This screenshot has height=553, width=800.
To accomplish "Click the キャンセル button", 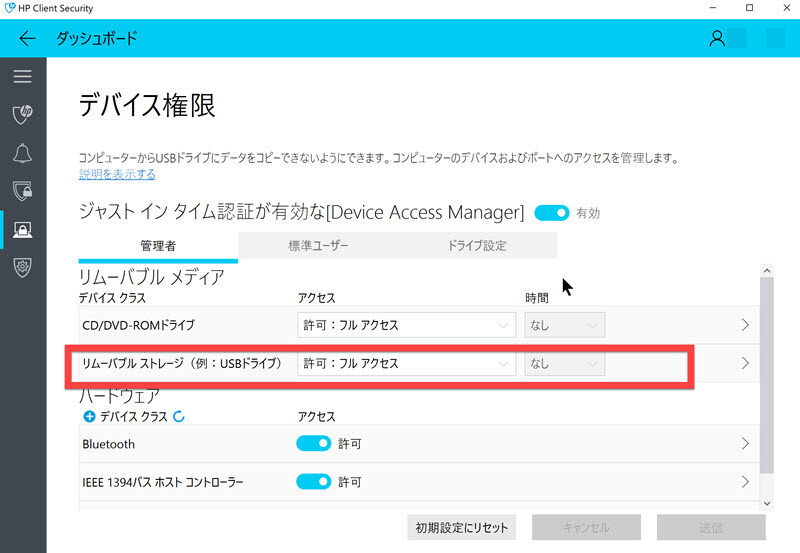I will 586,527.
